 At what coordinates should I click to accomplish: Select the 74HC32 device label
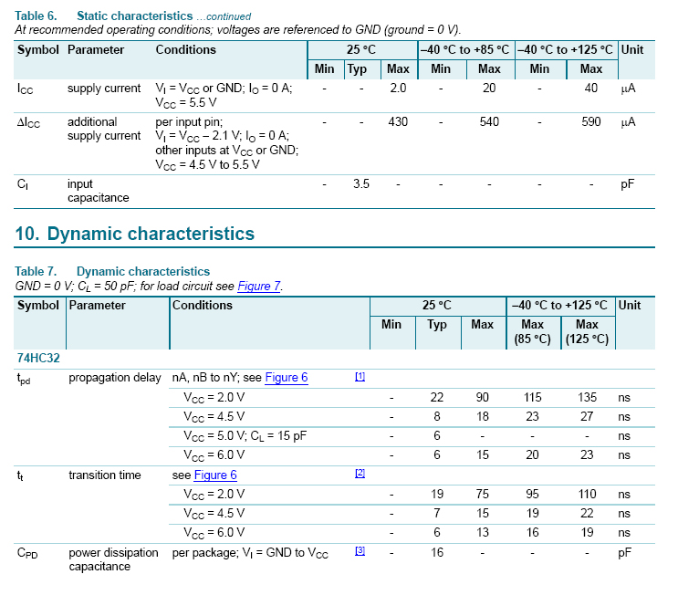point(38,359)
